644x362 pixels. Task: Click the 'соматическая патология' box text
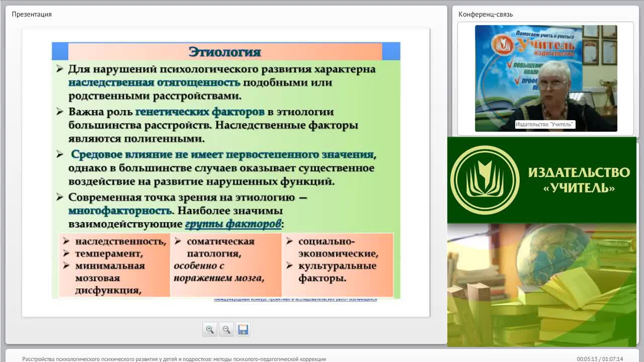[x=220, y=247]
